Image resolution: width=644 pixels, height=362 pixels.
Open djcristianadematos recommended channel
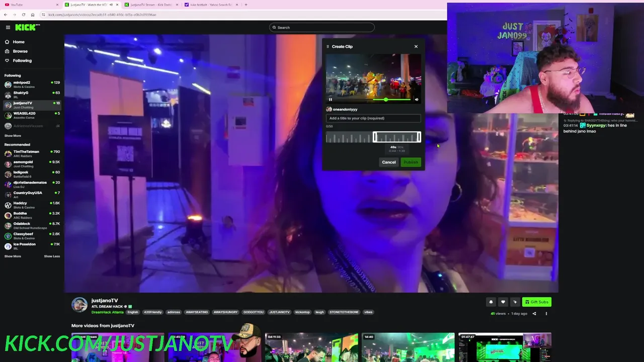(32, 185)
